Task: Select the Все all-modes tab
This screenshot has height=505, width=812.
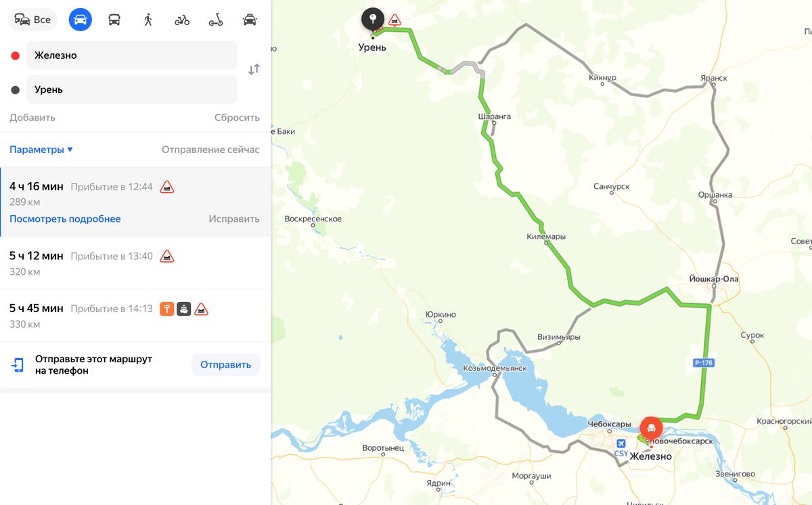Action: (32, 20)
